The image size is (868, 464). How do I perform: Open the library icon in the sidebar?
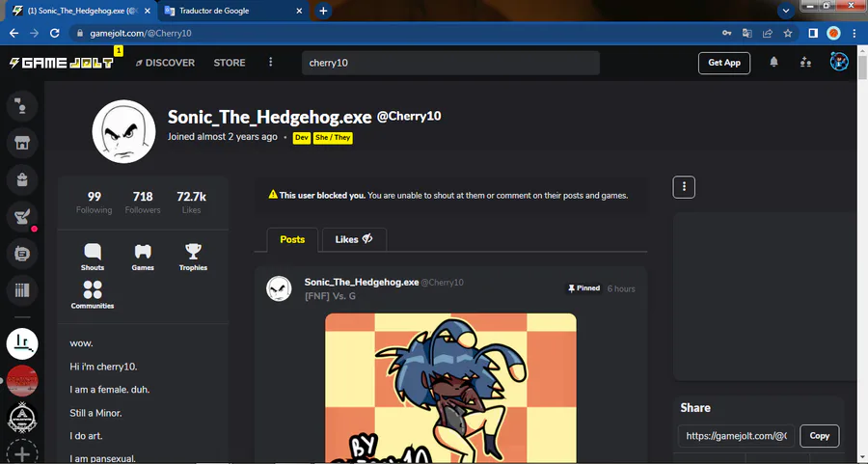click(22, 290)
